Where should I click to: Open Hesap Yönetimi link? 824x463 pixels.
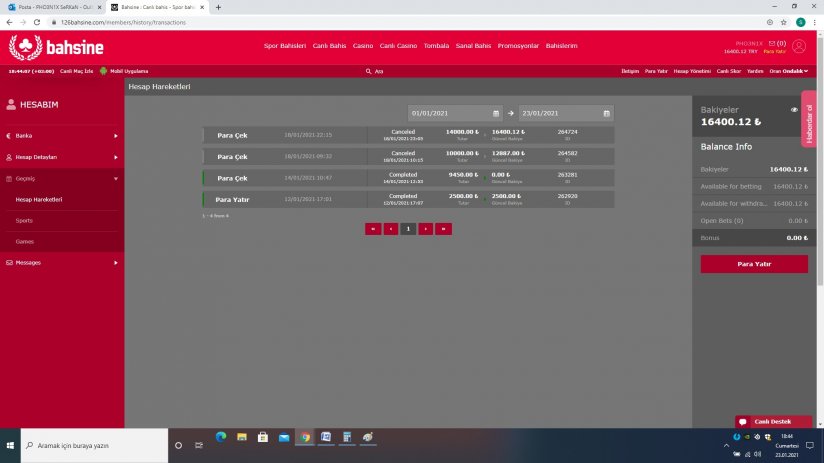692,71
